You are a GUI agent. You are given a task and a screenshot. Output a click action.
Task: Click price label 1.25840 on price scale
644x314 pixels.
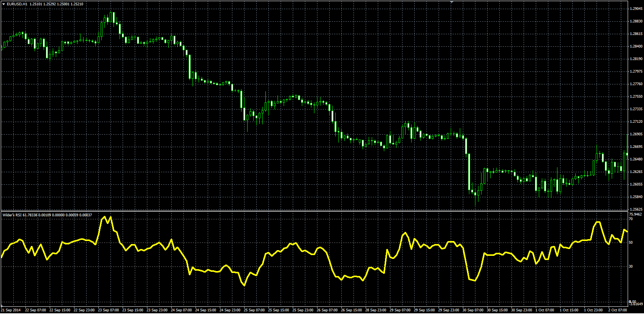tap(636, 197)
